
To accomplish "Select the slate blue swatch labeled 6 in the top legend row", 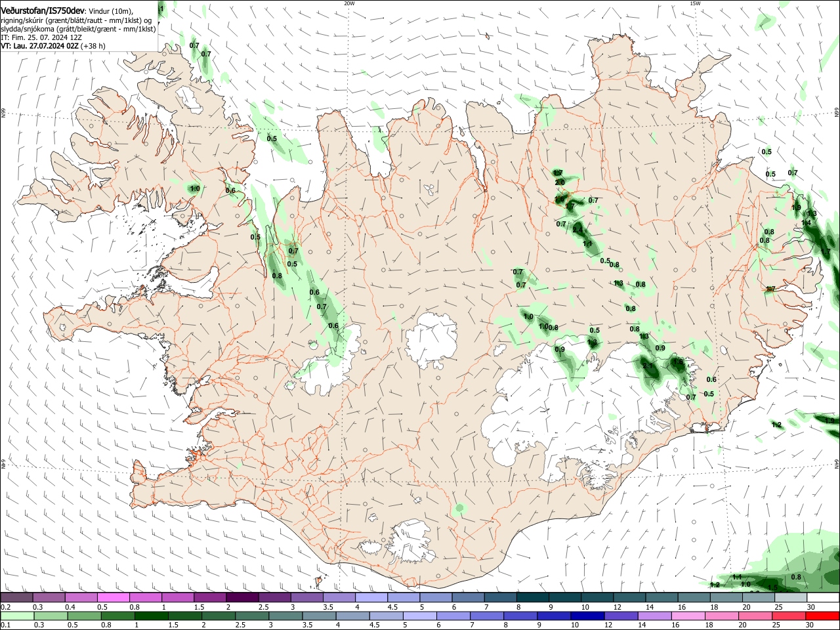I will click(468, 597).
